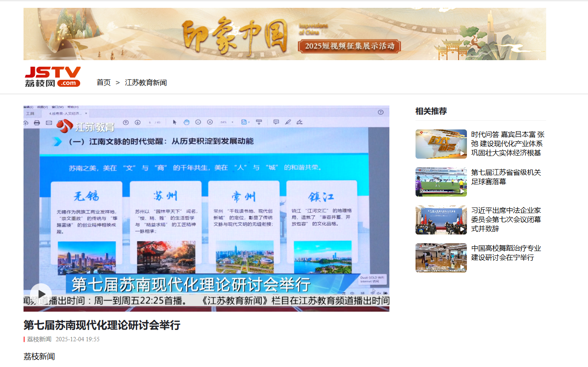Image resolution: width=588 pixels, height=367 pixels.
Task: Click the headline 第七届苏南现代化理论研讨会举行 below video
Action: pos(101,325)
